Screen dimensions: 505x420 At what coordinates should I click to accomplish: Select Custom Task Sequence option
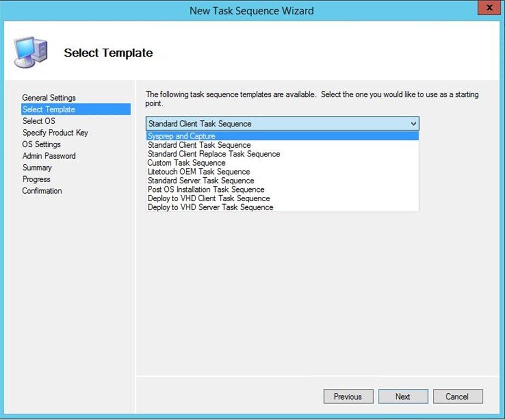coord(282,163)
